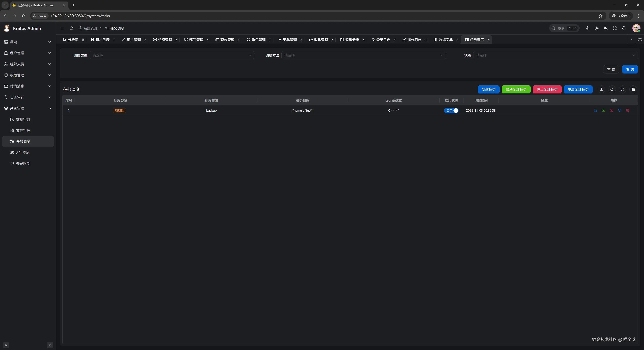Click the 停止全部任务 button
This screenshot has height=350, width=644.
coord(547,89)
